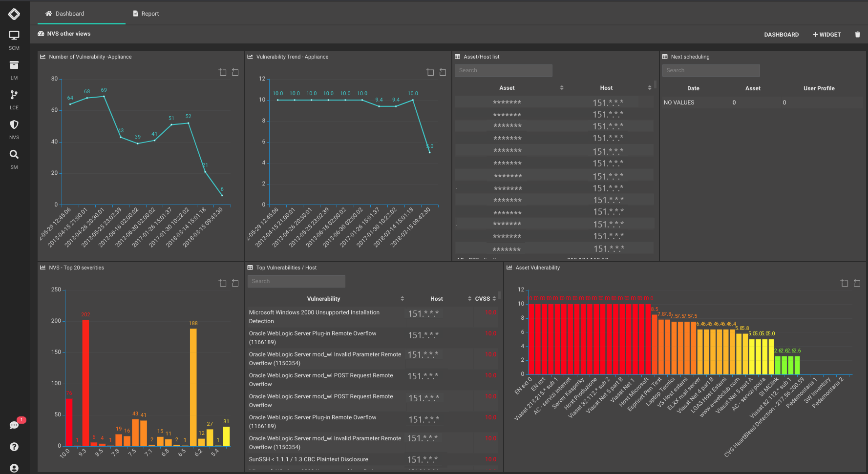
Task: Open chat notifications with red badge
Action: tap(14, 425)
